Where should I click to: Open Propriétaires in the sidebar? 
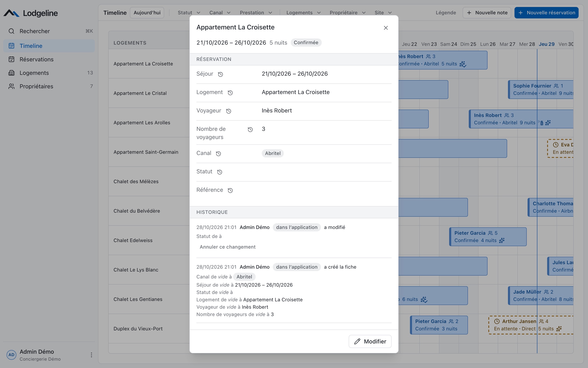click(x=49, y=86)
